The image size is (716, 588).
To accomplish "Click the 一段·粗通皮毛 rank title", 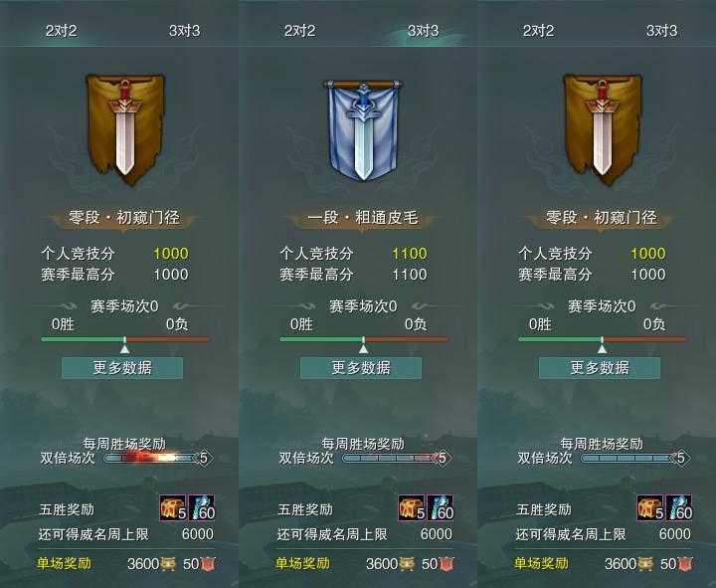I will pyautogui.click(x=363, y=218).
